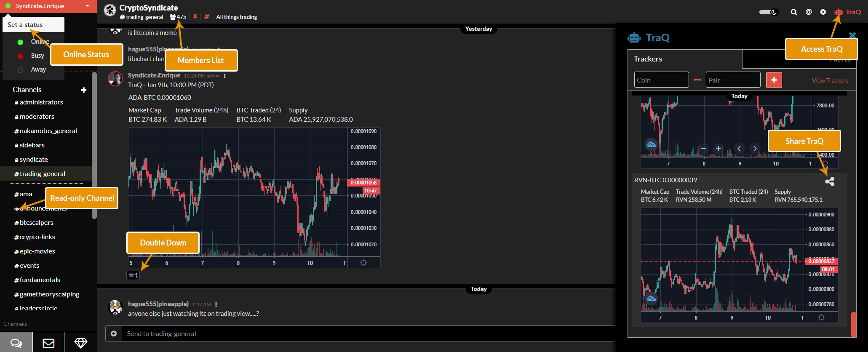The image size is (868, 352).
Task: Focus the Send to trading-general message box
Action: [369, 333]
